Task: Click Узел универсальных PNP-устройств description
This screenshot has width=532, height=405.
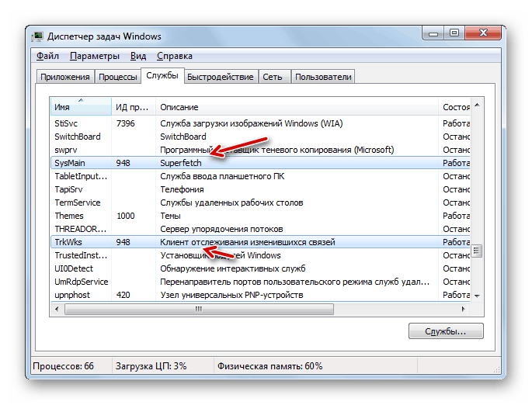Action: (231, 295)
